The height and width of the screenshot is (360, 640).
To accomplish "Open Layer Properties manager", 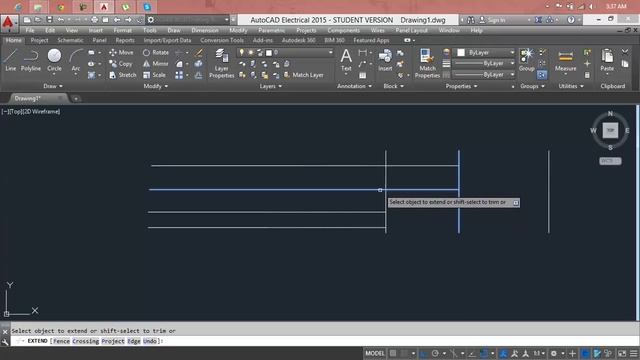I will (x=222, y=63).
